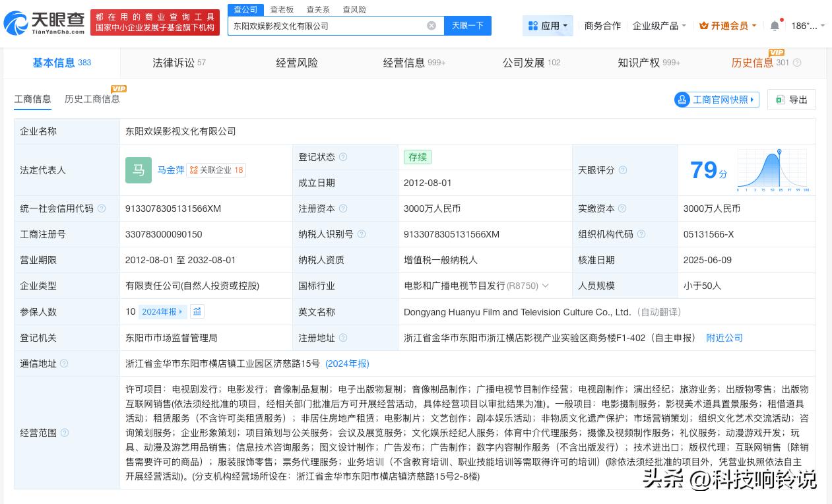Screen dimensions: 832x504
Task: Select the approval date 2025-06-09
Action: pos(708,260)
